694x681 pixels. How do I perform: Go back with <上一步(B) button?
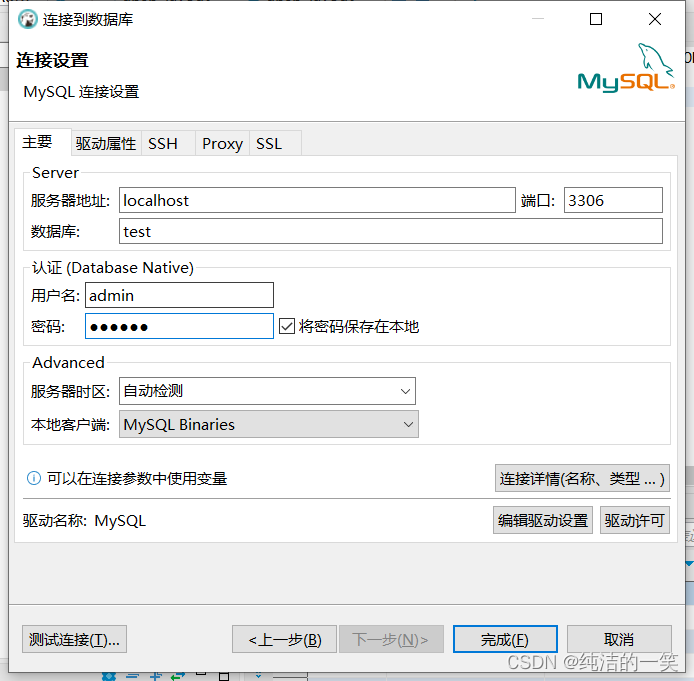tap(285, 639)
